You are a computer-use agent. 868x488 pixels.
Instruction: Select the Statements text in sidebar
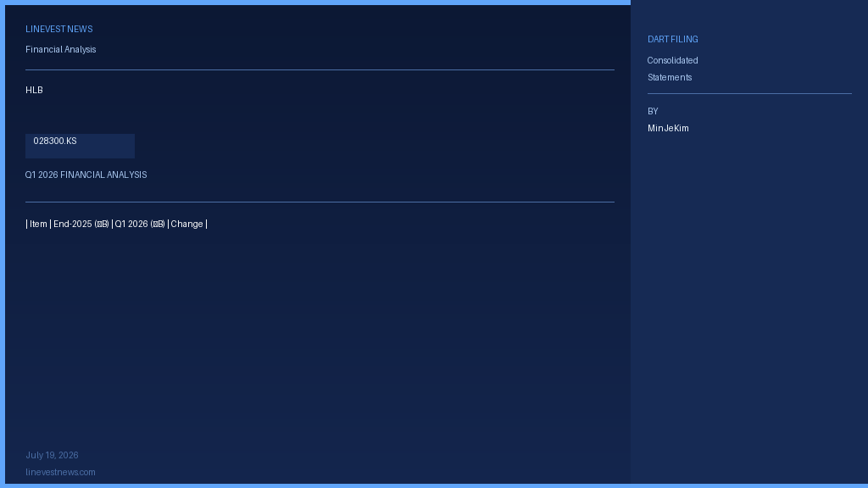(670, 77)
